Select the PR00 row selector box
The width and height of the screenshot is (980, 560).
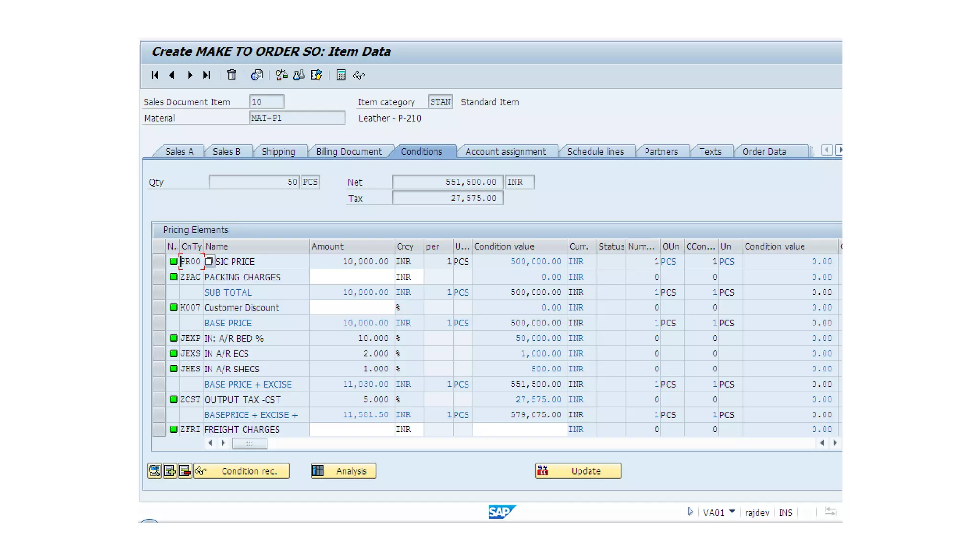(158, 262)
